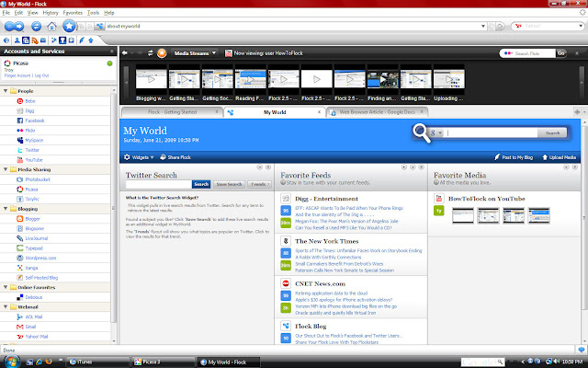Collapse the Blogging folder

(x=6, y=209)
